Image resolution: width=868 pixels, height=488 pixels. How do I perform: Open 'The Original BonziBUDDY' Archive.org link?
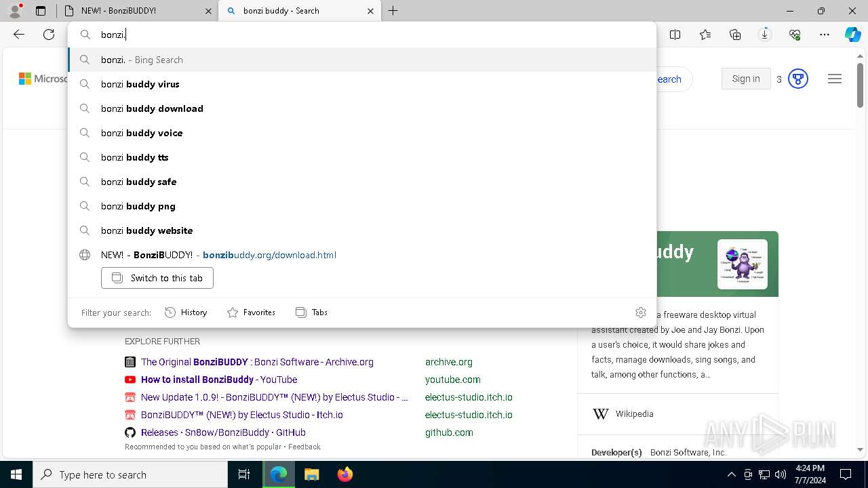(257, 362)
